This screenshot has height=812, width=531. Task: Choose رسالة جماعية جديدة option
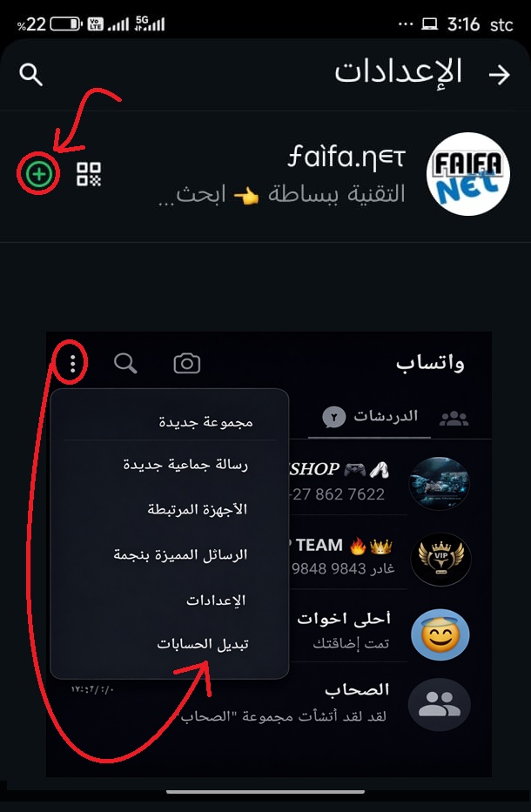[185, 465]
